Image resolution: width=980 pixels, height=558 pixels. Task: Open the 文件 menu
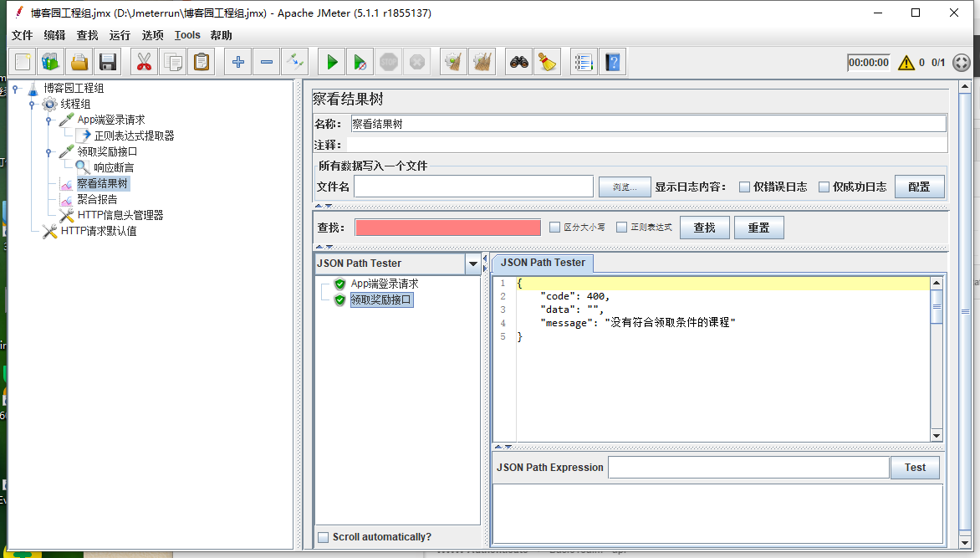(x=22, y=35)
